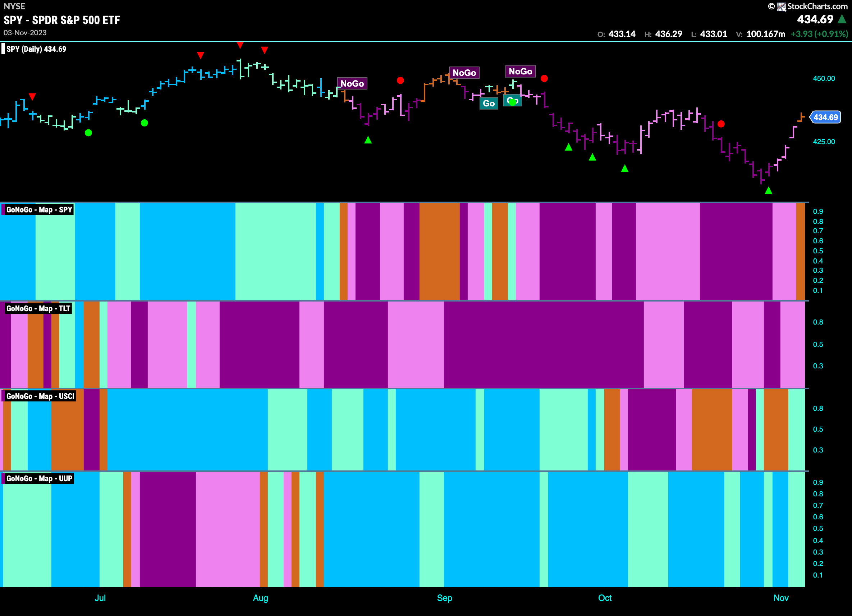Click the orange band at SPY map's right edge
852x616 pixels.
point(801,252)
